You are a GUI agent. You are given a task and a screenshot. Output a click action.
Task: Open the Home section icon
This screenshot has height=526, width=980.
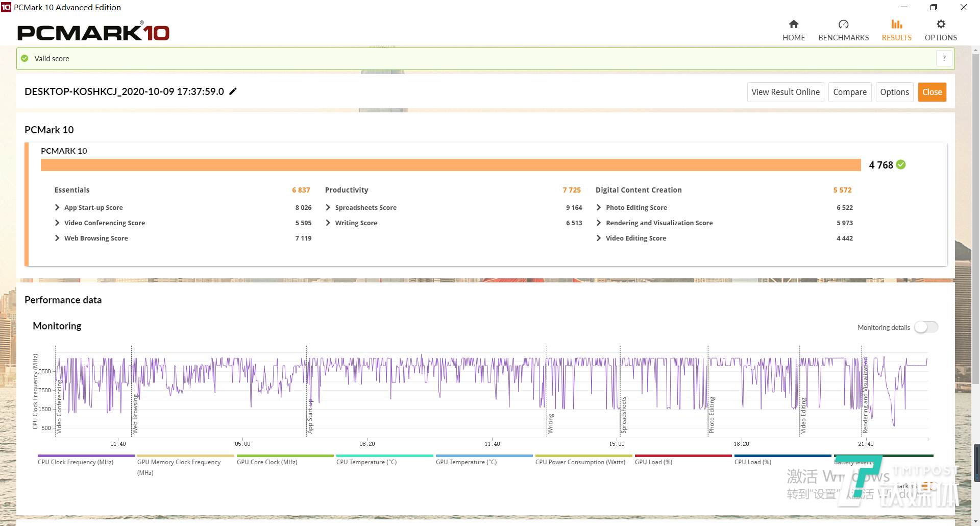point(794,24)
